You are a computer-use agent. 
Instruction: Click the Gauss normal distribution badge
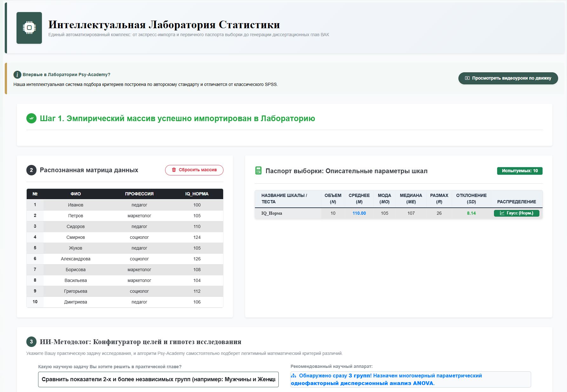(x=517, y=213)
